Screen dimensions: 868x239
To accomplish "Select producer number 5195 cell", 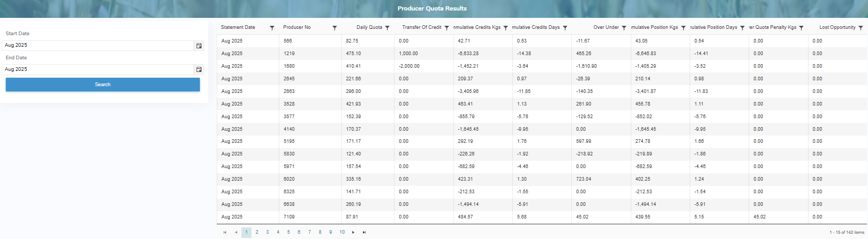I will (310, 141).
